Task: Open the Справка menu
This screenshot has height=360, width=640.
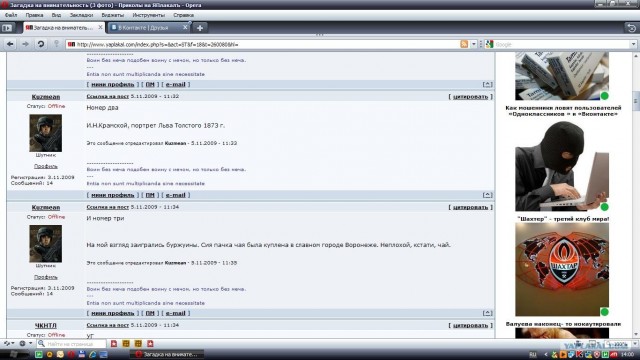Action: pos(183,15)
